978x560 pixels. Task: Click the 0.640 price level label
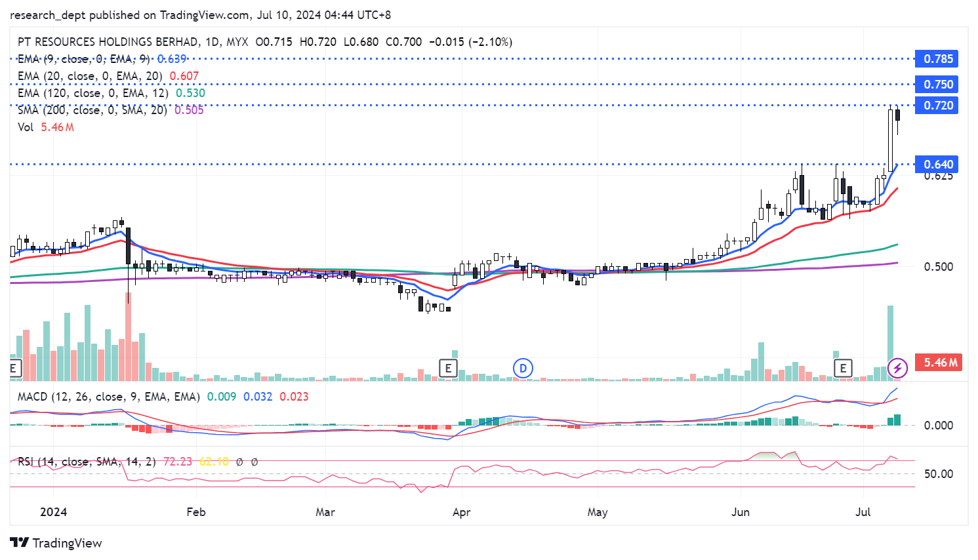coord(938,165)
